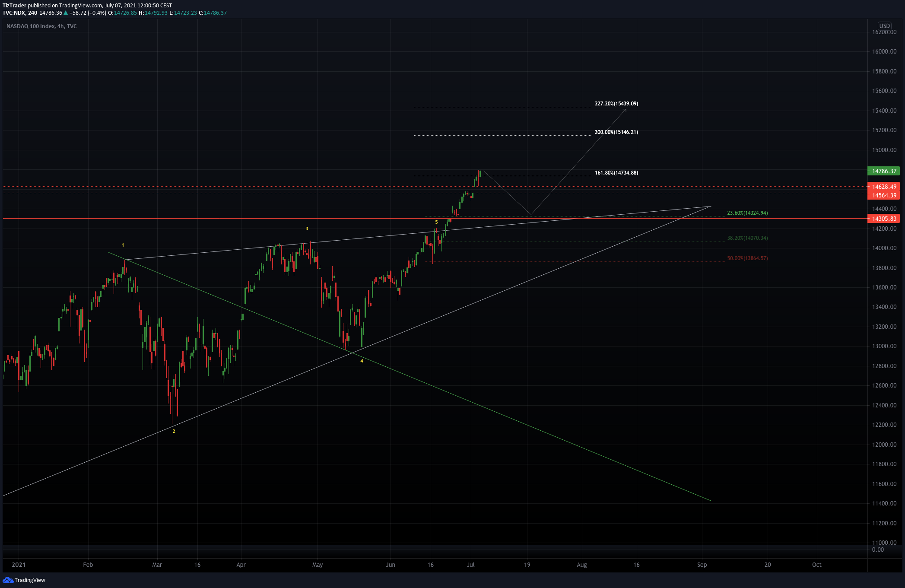This screenshot has width=905, height=588.
Task: Click 15000.00 on the price scale
Action: tap(884, 150)
